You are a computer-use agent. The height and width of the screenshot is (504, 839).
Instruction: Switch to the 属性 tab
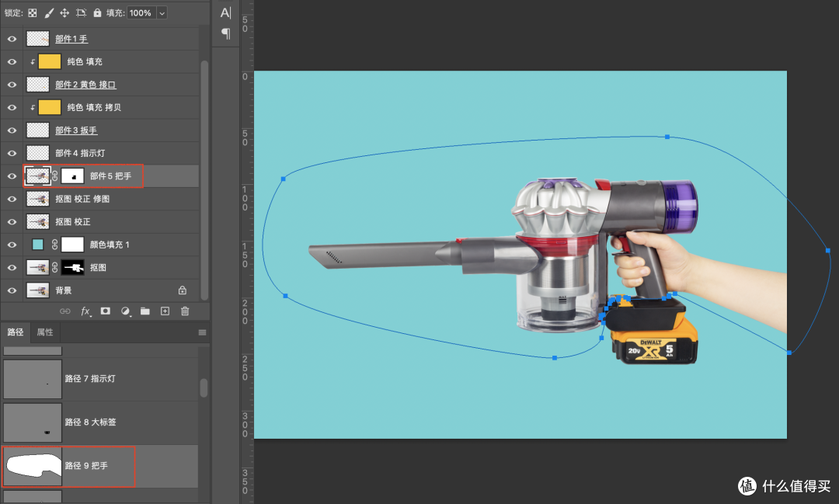click(x=45, y=332)
